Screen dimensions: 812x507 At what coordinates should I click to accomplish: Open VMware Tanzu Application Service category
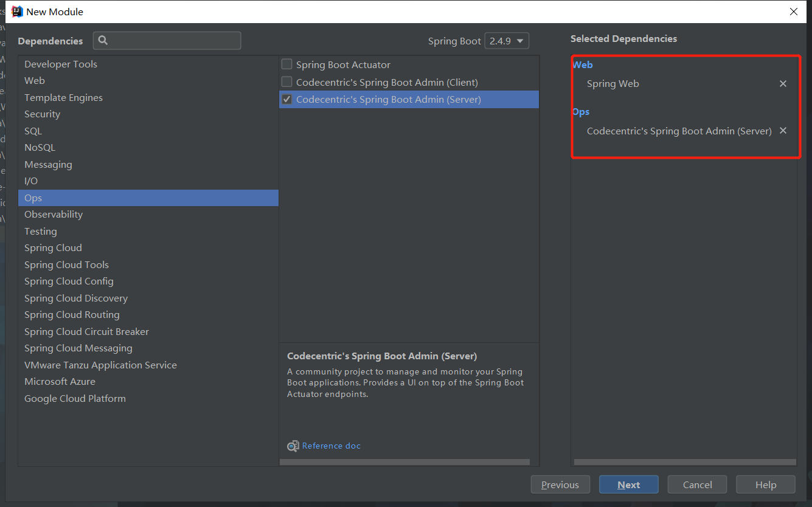(x=148, y=365)
